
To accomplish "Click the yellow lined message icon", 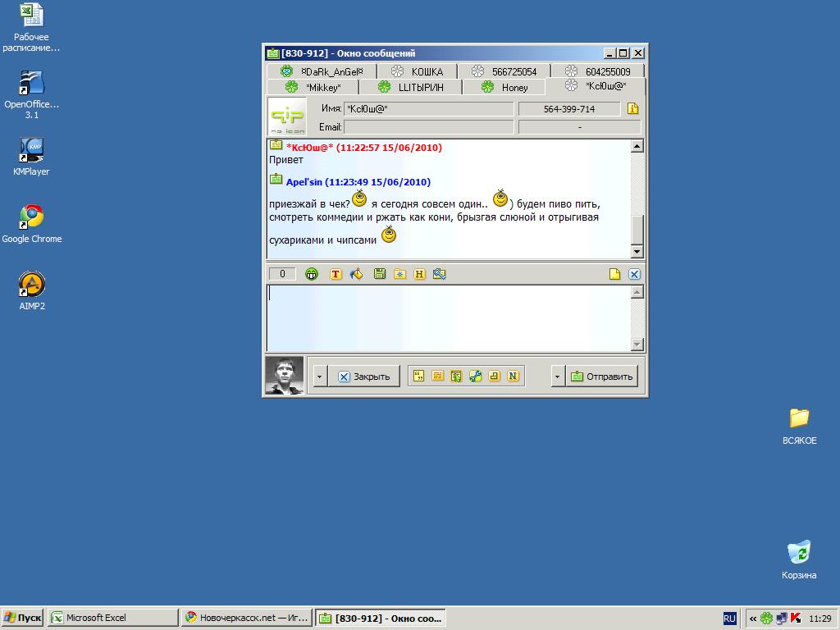I will pos(438,376).
